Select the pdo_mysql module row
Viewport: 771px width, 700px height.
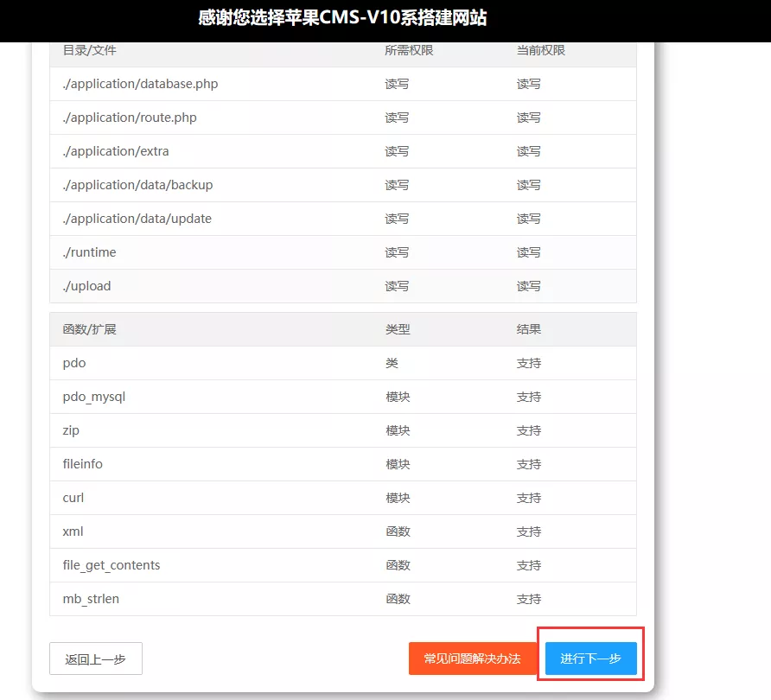coord(94,397)
